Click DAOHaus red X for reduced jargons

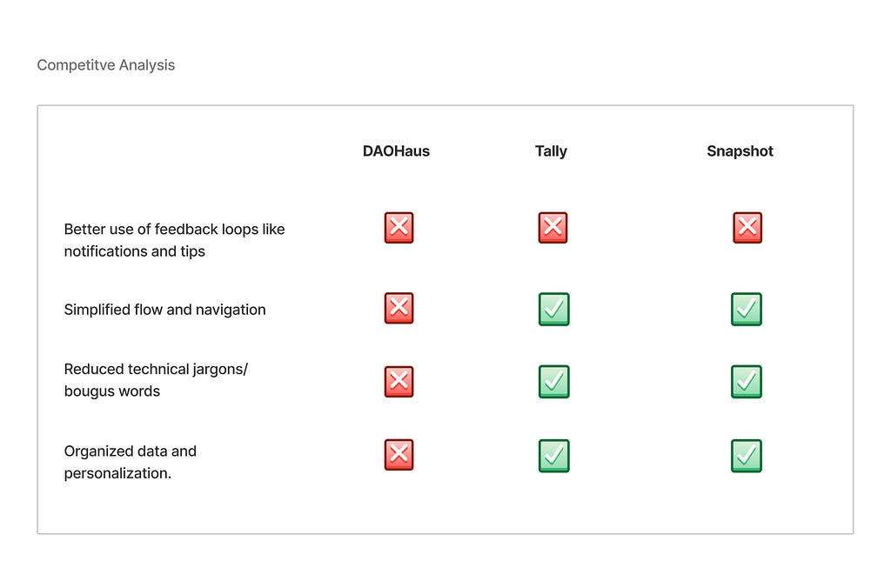point(399,381)
